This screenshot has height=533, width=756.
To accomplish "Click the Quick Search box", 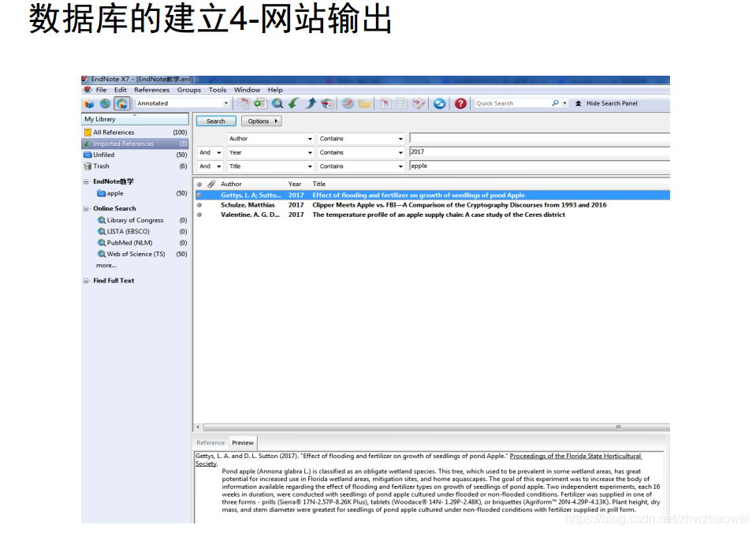I will (512, 103).
